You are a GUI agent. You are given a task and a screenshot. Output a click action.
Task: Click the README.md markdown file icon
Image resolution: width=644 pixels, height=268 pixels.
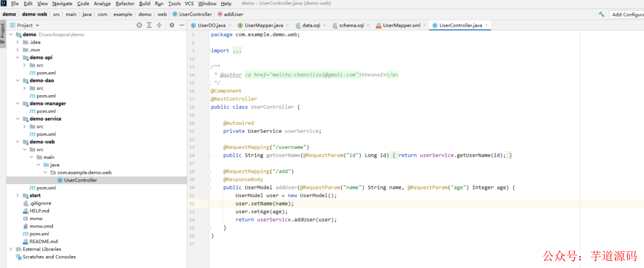click(26, 241)
